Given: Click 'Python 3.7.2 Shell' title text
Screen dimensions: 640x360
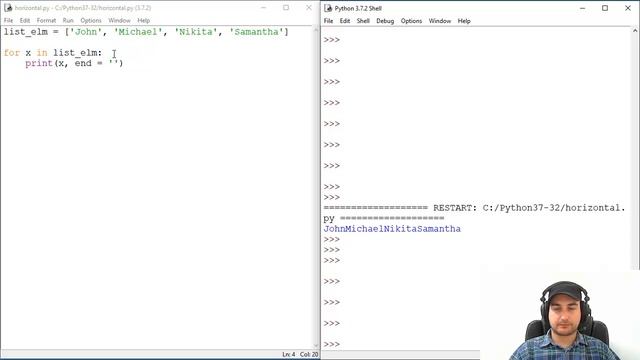Looking at the screenshot, I should point(358,8).
